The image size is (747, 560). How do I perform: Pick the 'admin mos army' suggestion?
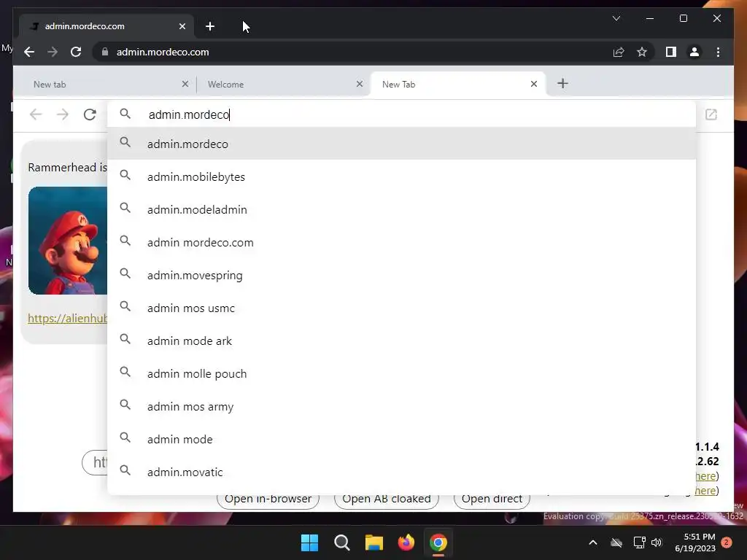point(401,407)
